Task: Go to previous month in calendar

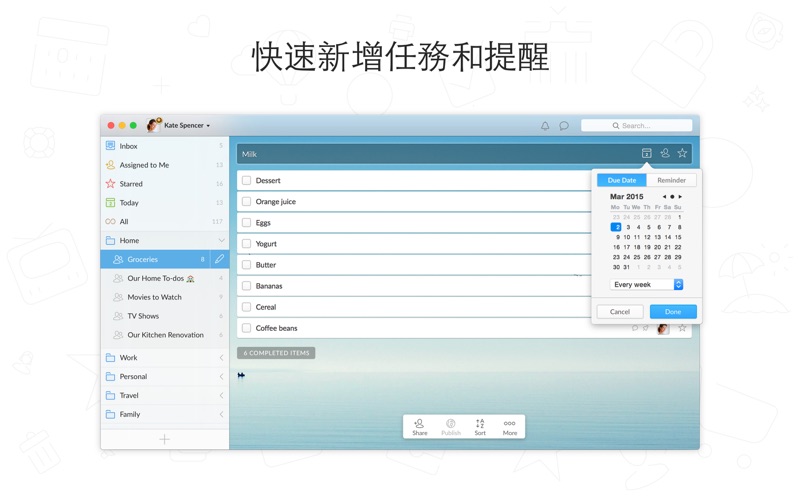Action: pos(664,196)
